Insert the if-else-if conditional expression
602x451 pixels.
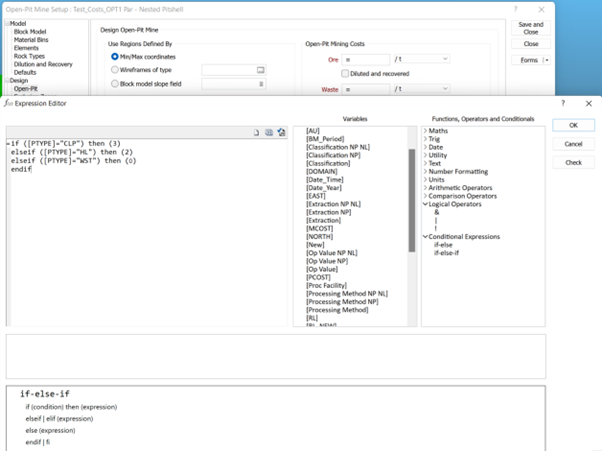pyautogui.click(x=446, y=253)
